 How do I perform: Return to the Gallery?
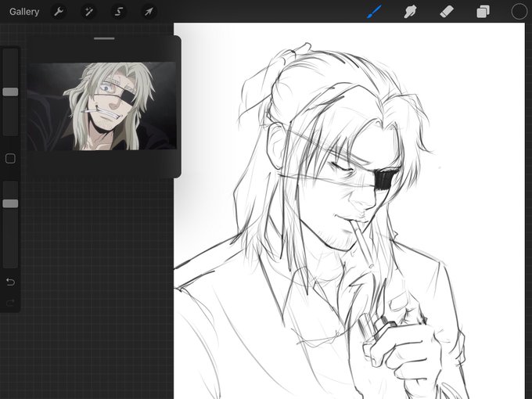click(24, 12)
